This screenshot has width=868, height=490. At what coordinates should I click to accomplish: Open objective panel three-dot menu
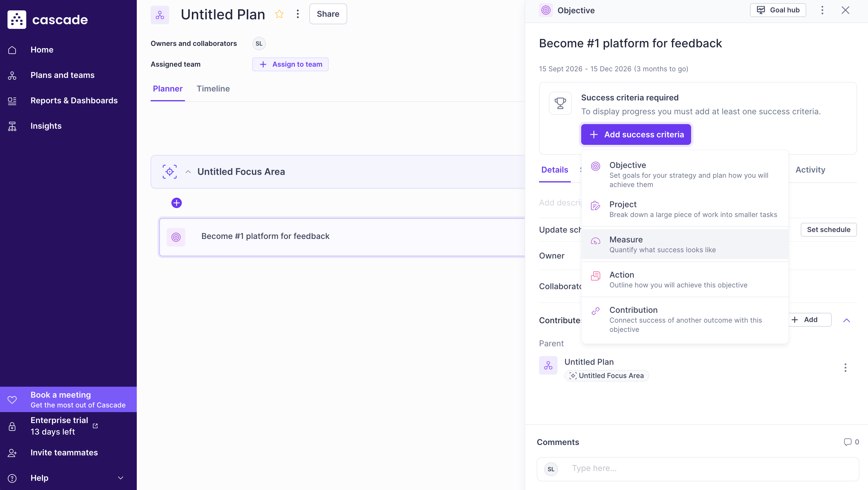tap(822, 10)
